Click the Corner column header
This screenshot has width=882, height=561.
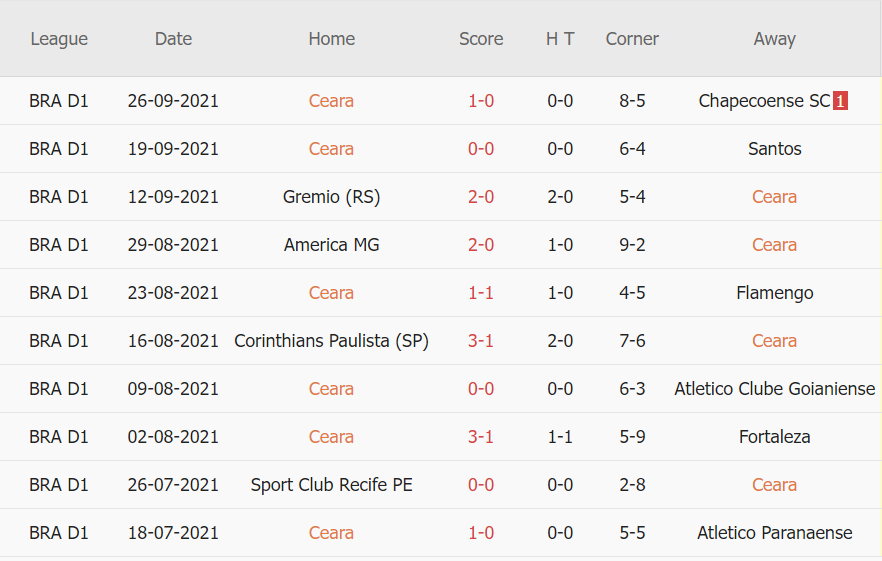point(632,39)
